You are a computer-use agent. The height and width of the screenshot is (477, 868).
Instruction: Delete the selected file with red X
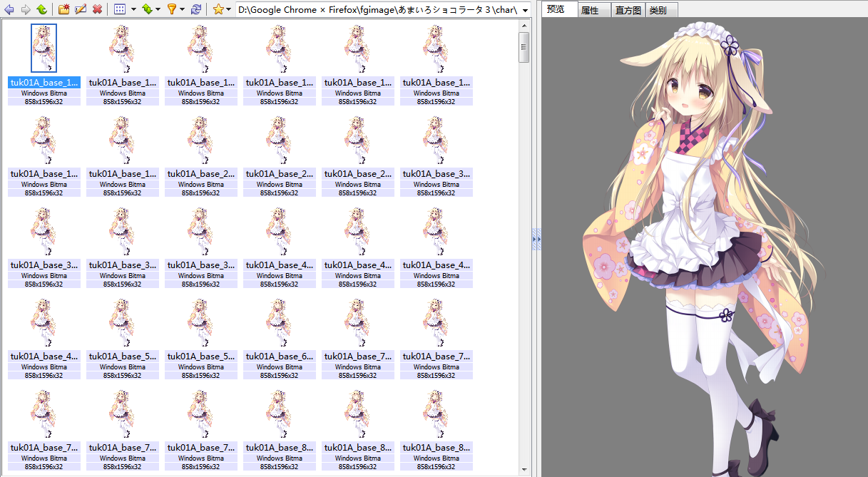[x=97, y=10]
